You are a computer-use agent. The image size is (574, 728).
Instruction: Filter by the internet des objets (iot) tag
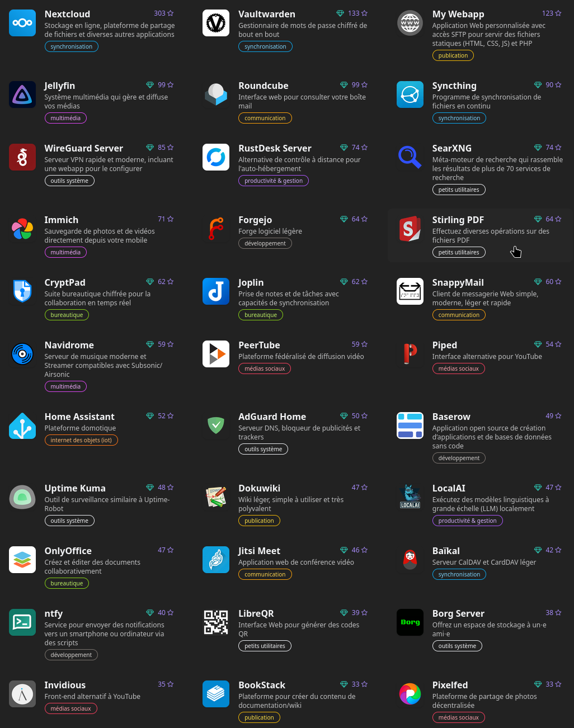pyautogui.click(x=81, y=440)
